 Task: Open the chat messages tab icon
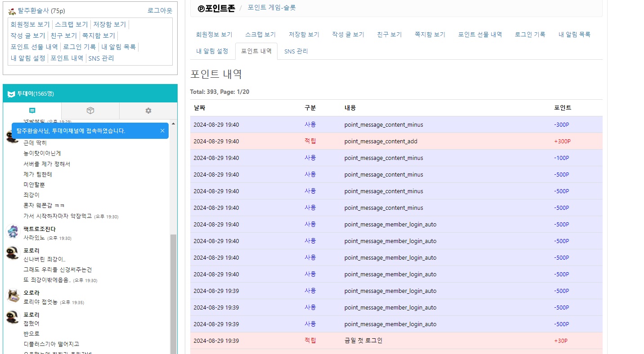pos(32,111)
